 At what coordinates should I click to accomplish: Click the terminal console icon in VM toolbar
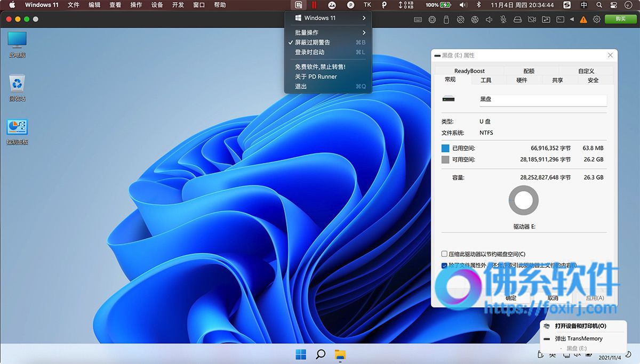point(560,19)
